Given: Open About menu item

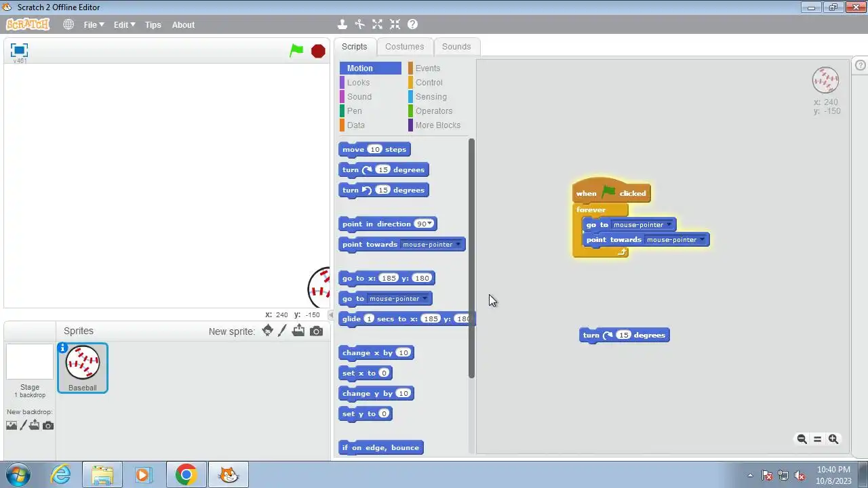Looking at the screenshot, I should [183, 24].
